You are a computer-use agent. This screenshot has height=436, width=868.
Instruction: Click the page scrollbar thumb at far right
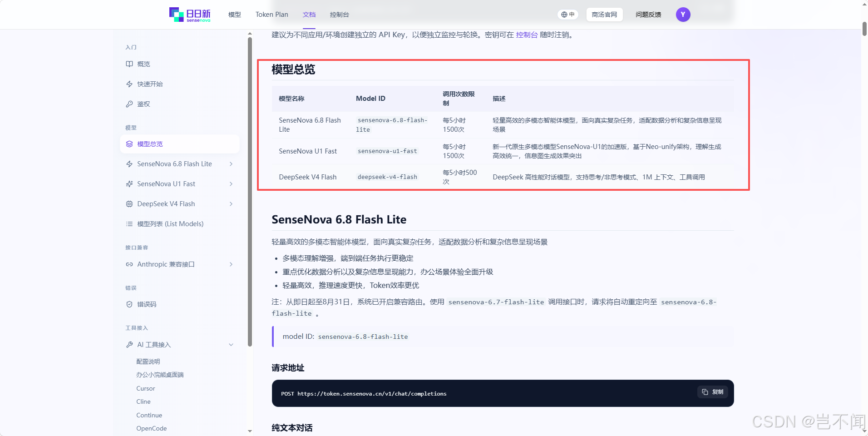tap(864, 29)
